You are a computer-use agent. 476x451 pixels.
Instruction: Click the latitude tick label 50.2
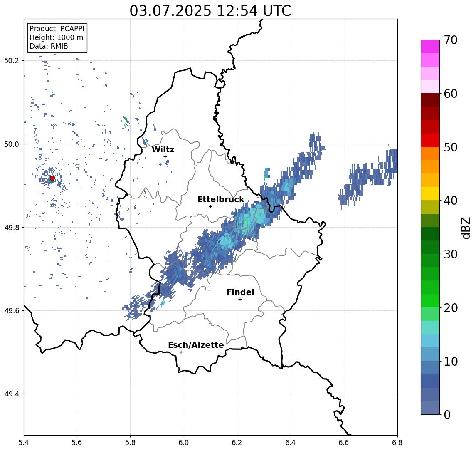coord(12,60)
